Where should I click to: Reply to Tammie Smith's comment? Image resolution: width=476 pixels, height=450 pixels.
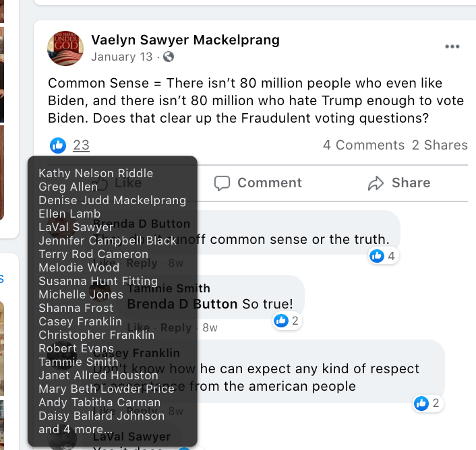(176, 327)
